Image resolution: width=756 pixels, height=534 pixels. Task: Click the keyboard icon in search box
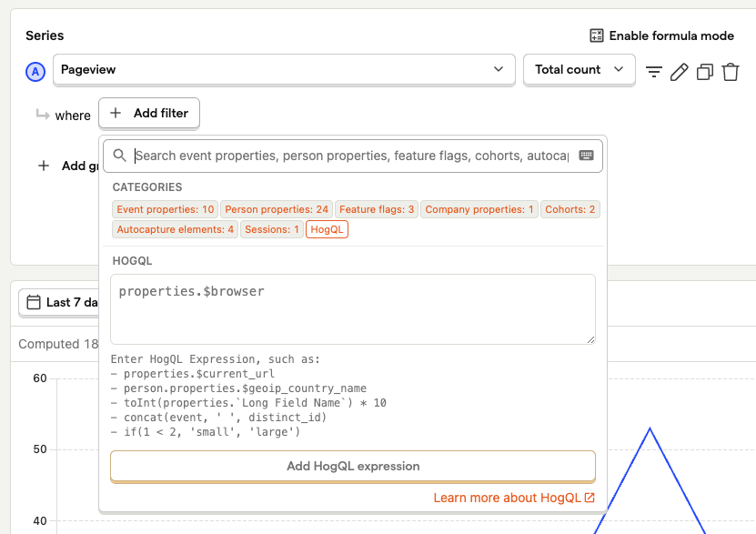pyautogui.click(x=586, y=156)
